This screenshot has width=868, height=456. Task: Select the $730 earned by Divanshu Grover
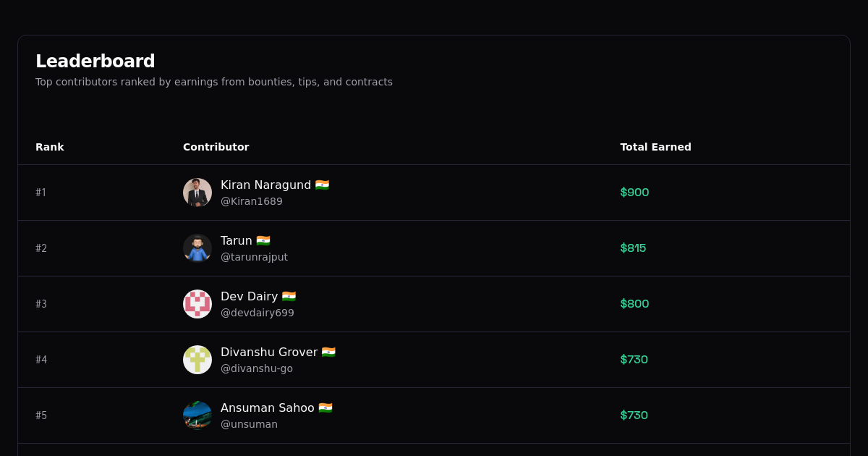click(x=634, y=360)
